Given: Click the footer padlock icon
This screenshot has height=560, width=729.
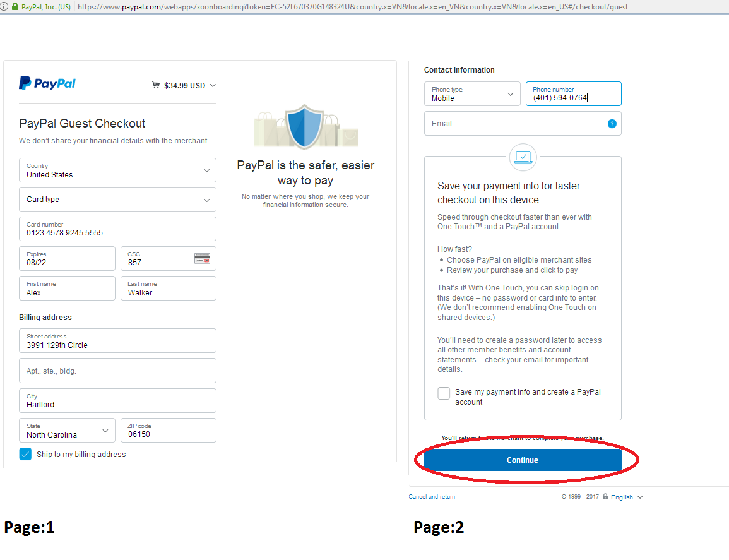Looking at the screenshot, I should coord(605,496).
